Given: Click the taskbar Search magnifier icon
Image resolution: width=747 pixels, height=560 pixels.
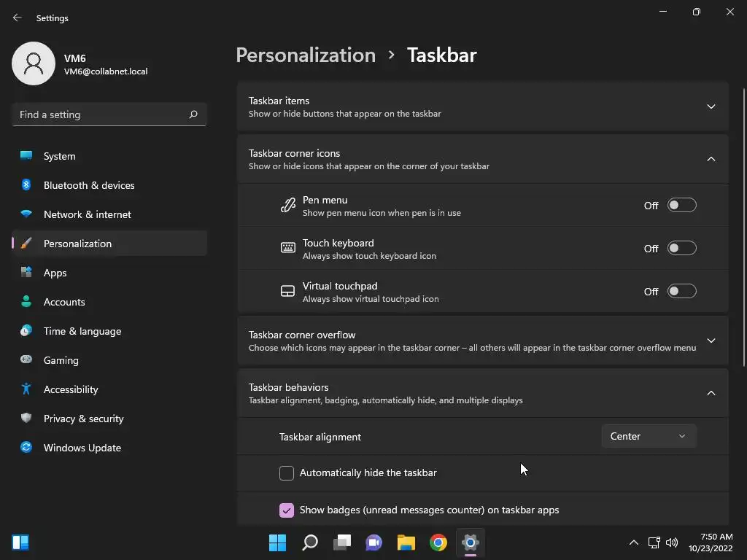Looking at the screenshot, I should [x=309, y=542].
